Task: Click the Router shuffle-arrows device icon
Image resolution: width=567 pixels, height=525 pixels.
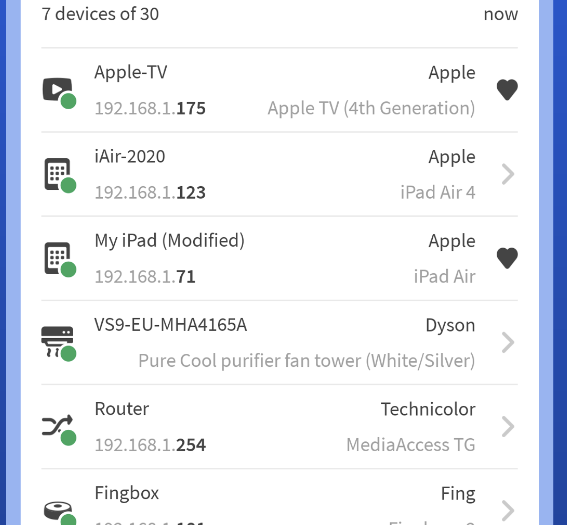Action: tap(59, 429)
